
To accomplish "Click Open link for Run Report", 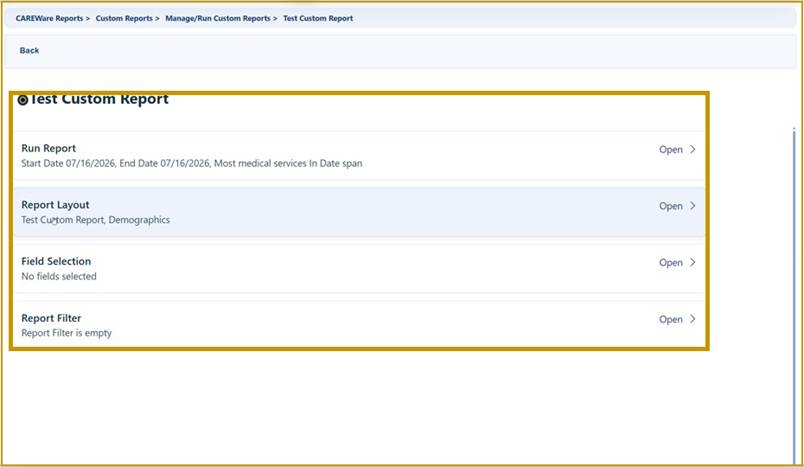I will (x=671, y=150).
